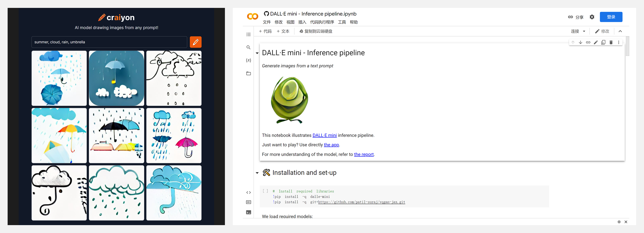Open the 帮助 menu
The height and width of the screenshot is (233, 644).
coord(354,22)
